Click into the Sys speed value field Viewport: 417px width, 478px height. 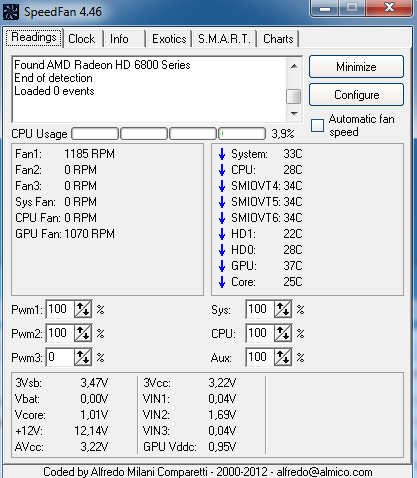tap(260, 309)
